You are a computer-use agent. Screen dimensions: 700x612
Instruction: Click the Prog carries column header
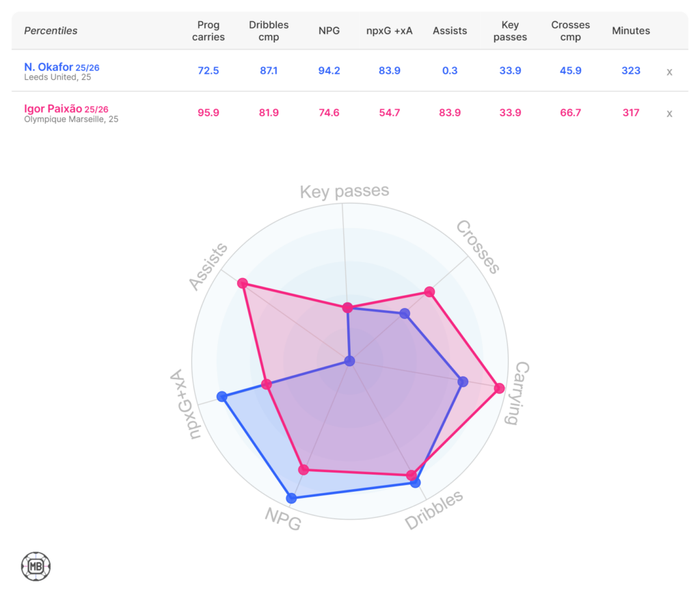pyautogui.click(x=208, y=31)
